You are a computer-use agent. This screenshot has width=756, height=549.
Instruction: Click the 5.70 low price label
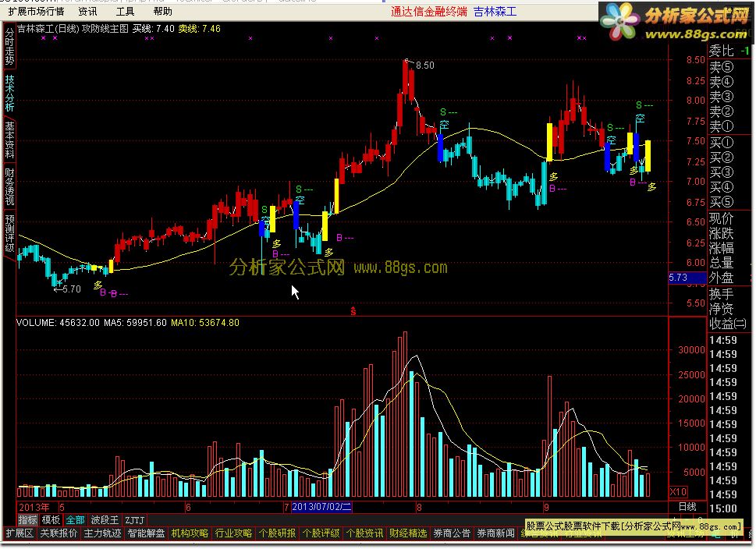pos(71,289)
